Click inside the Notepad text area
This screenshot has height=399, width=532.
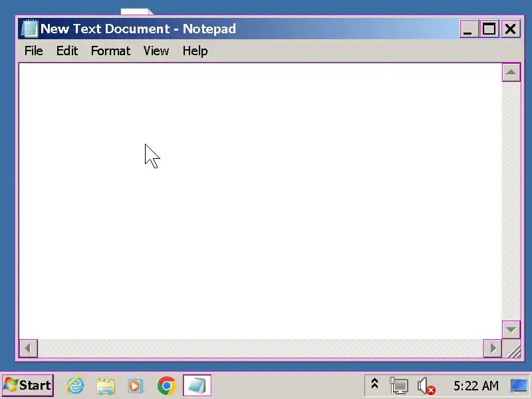[x=260, y=201]
